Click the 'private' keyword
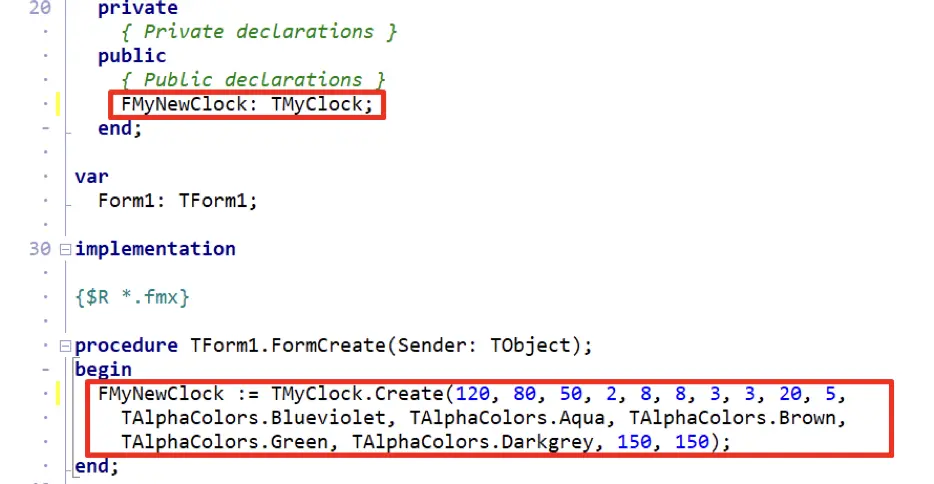The width and height of the screenshot is (934, 484). point(138,8)
